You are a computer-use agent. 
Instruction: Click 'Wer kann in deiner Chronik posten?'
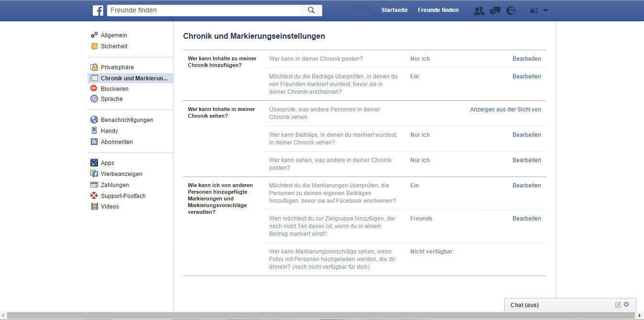[316, 59]
